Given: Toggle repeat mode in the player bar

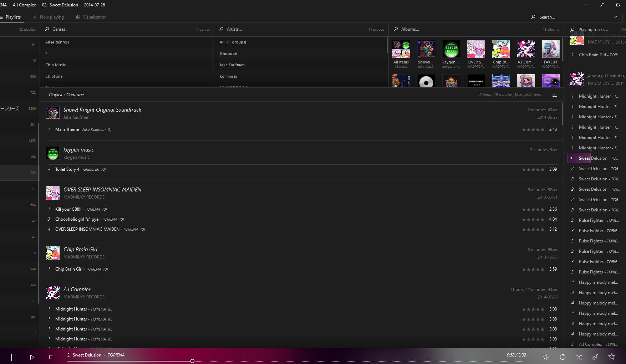Looking at the screenshot, I should (x=563, y=357).
